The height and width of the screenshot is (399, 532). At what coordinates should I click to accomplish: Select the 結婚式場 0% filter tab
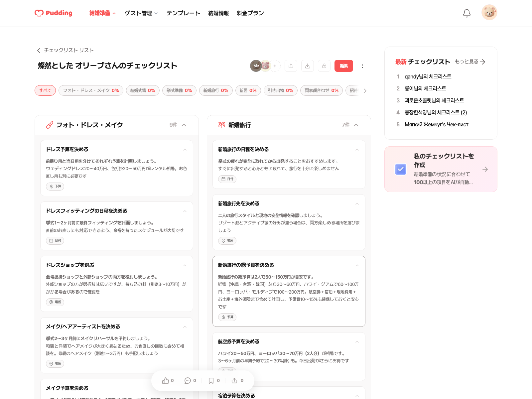pyautogui.click(x=143, y=90)
